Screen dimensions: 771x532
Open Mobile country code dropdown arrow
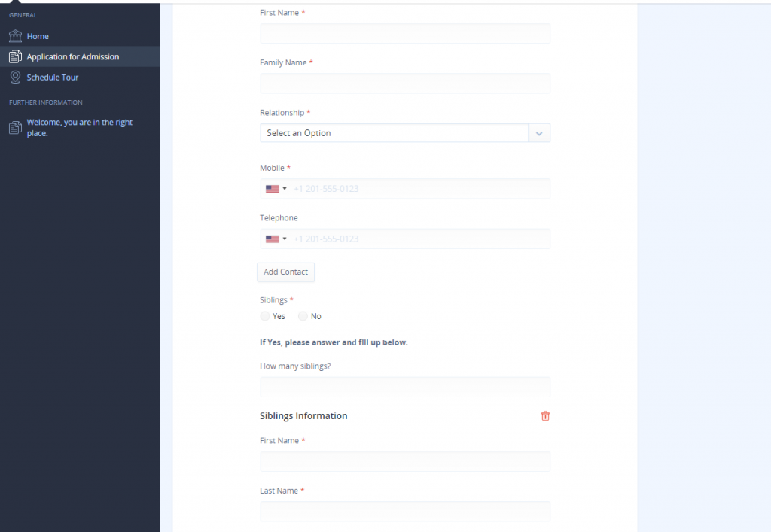(285, 189)
